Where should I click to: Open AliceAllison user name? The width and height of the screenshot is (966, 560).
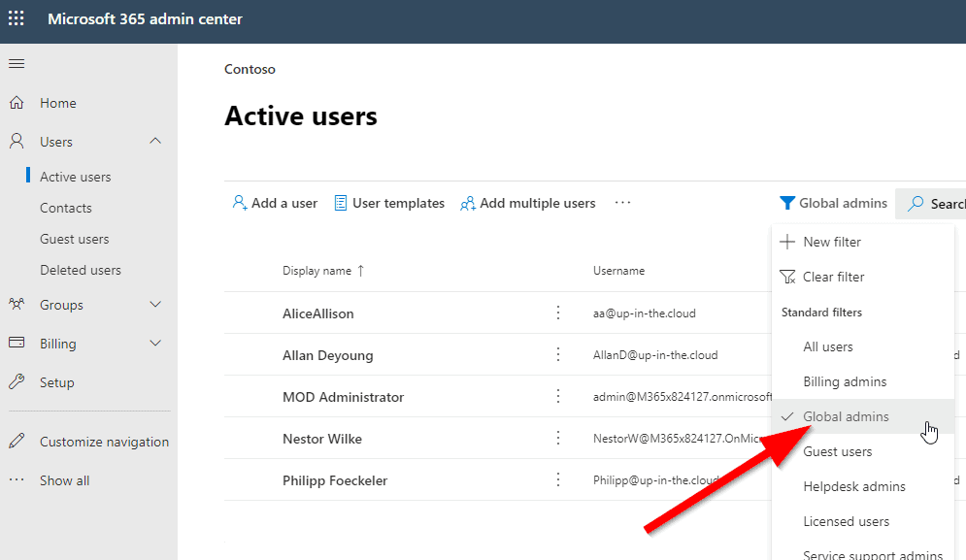(x=317, y=313)
